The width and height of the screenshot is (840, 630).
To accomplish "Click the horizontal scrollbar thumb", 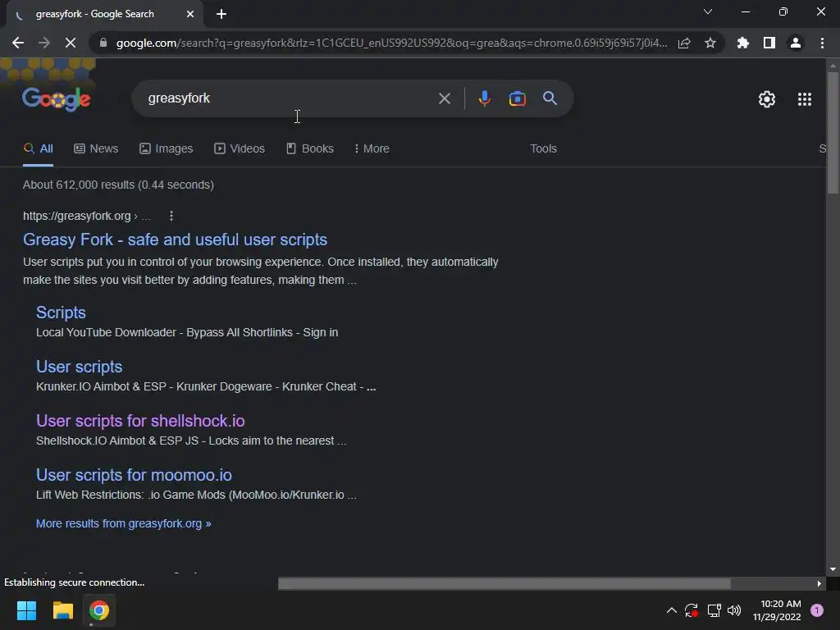I will coord(504,583).
